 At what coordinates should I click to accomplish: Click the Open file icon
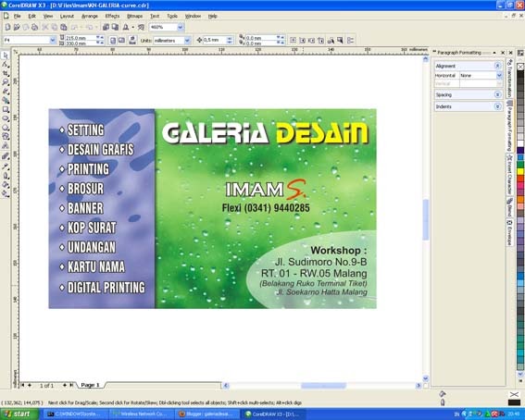tap(17, 27)
